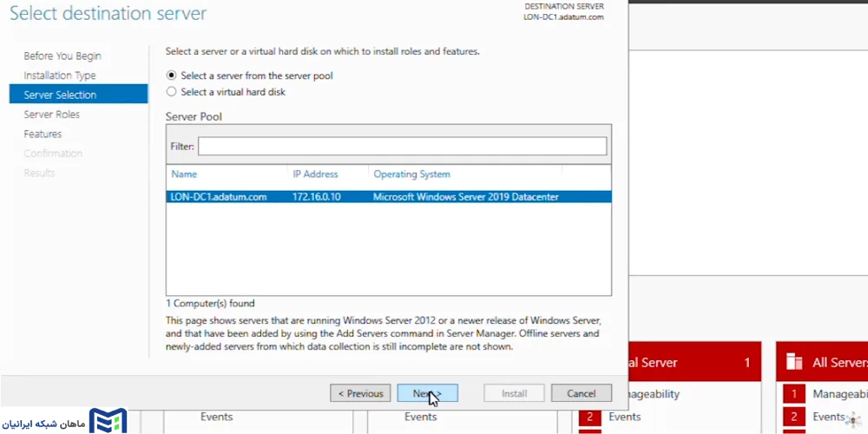The width and height of the screenshot is (868, 434).
Task: Select the LON-DC1.adatum.com server name cell
Action: (219, 196)
